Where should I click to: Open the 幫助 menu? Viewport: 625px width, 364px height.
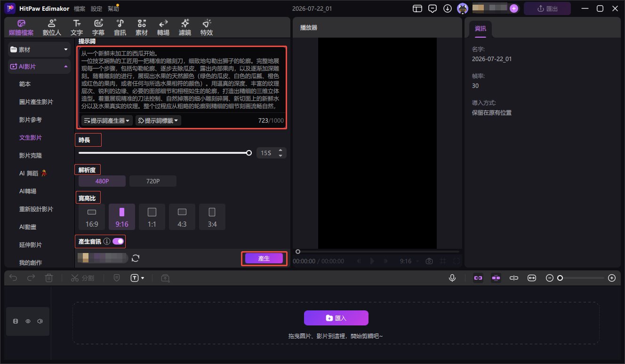coord(113,8)
